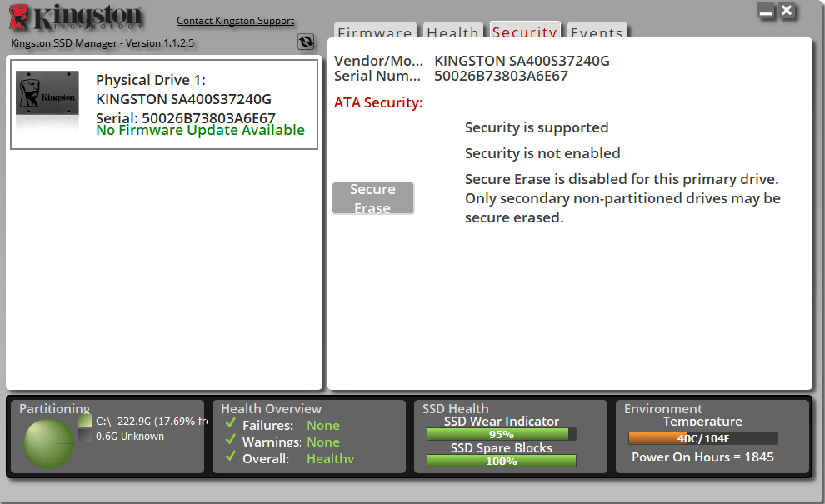
Task: Click the No Firmware Update Available text
Action: point(201,130)
